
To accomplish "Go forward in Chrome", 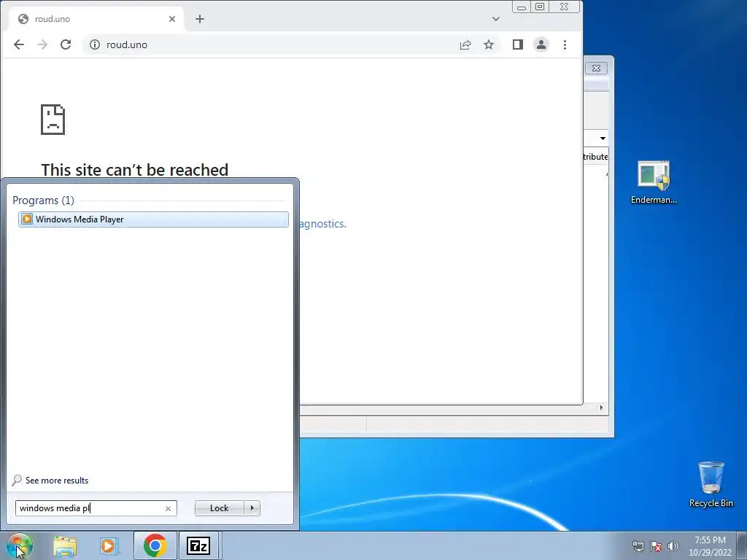I will pyautogui.click(x=42, y=44).
